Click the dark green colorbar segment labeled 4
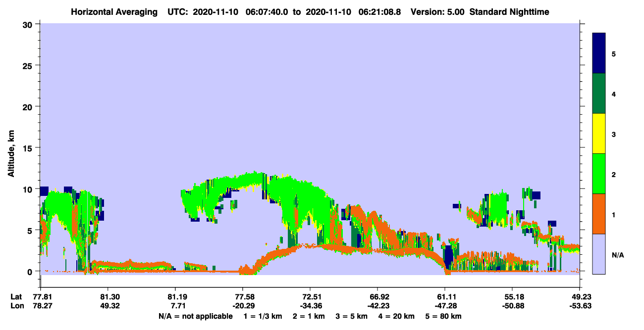The width and height of the screenshot is (644, 330). tap(599, 94)
